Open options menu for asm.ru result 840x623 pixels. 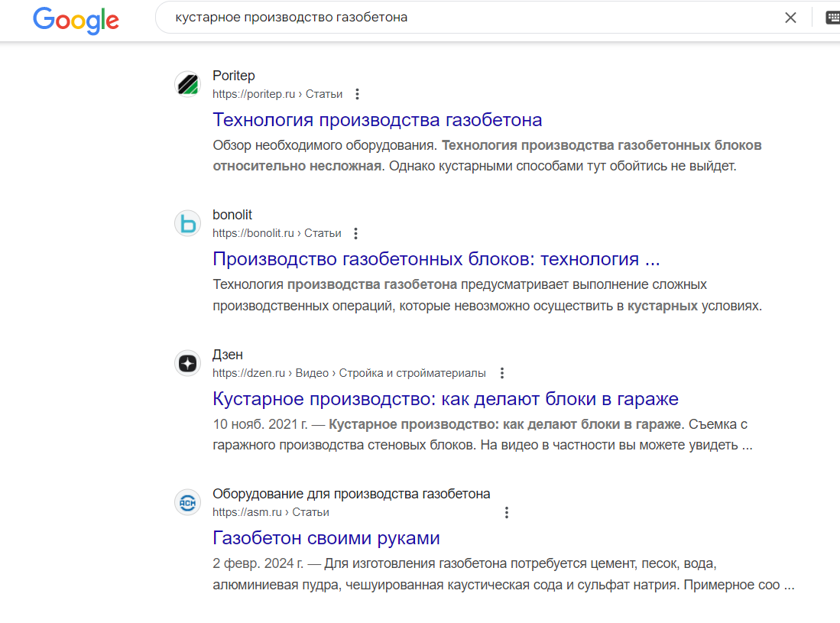click(x=506, y=513)
